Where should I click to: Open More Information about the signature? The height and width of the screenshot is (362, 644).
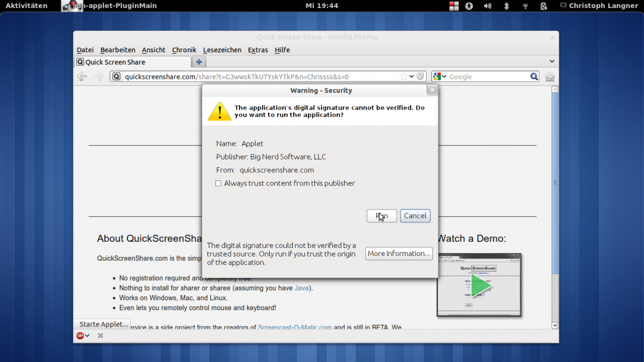click(x=399, y=253)
